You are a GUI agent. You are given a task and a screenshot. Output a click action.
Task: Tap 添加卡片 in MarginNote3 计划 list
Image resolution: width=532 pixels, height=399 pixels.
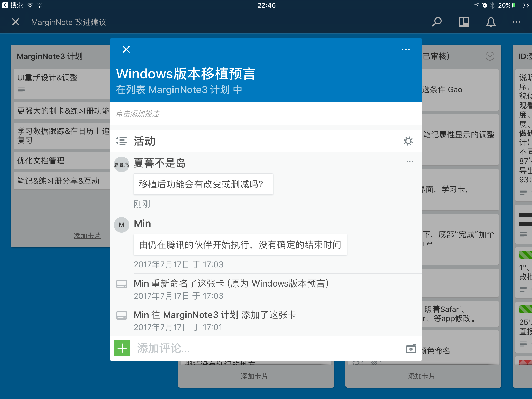click(87, 236)
